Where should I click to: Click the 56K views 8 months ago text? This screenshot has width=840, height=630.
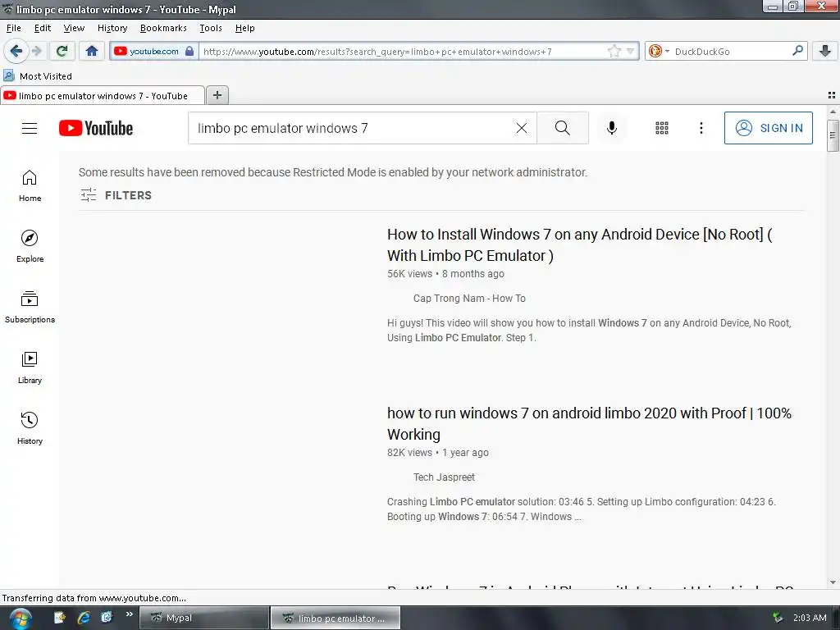tap(445, 274)
